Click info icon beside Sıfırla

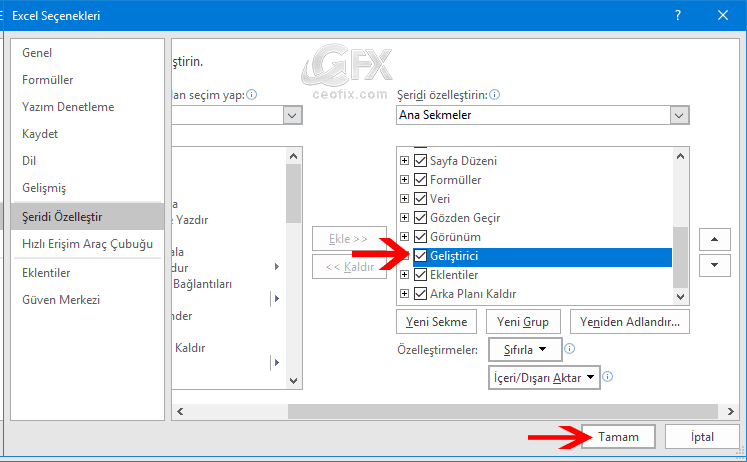tap(569, 349)
